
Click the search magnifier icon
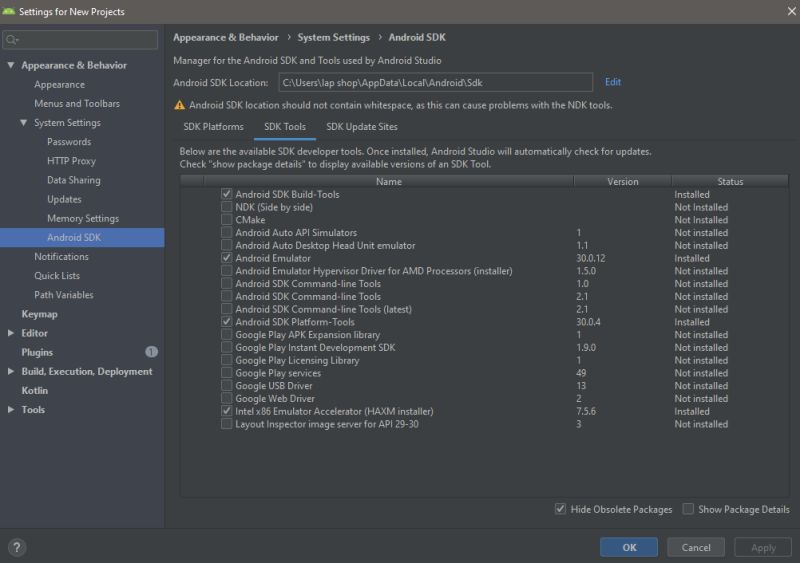tap(12, 40)
